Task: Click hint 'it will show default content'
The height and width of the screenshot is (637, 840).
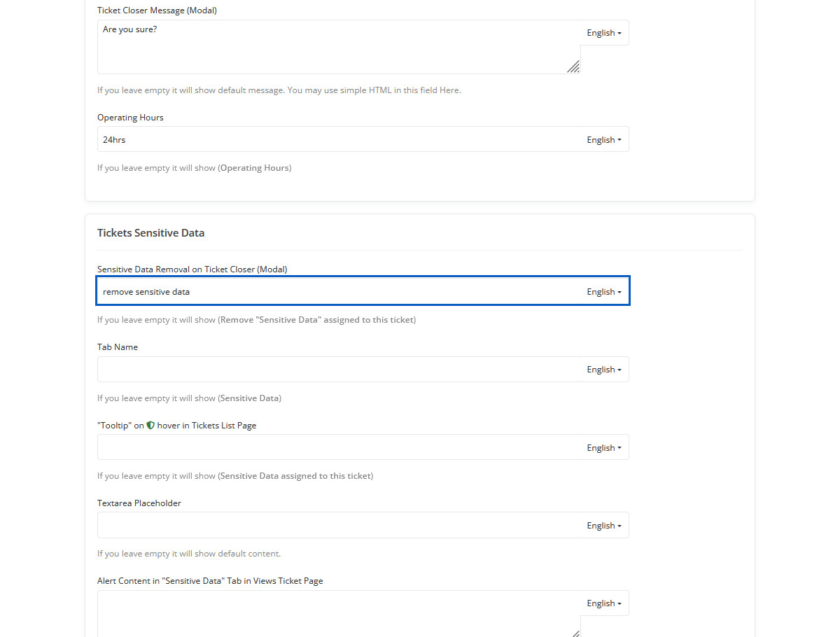Action: coord(189,553)
